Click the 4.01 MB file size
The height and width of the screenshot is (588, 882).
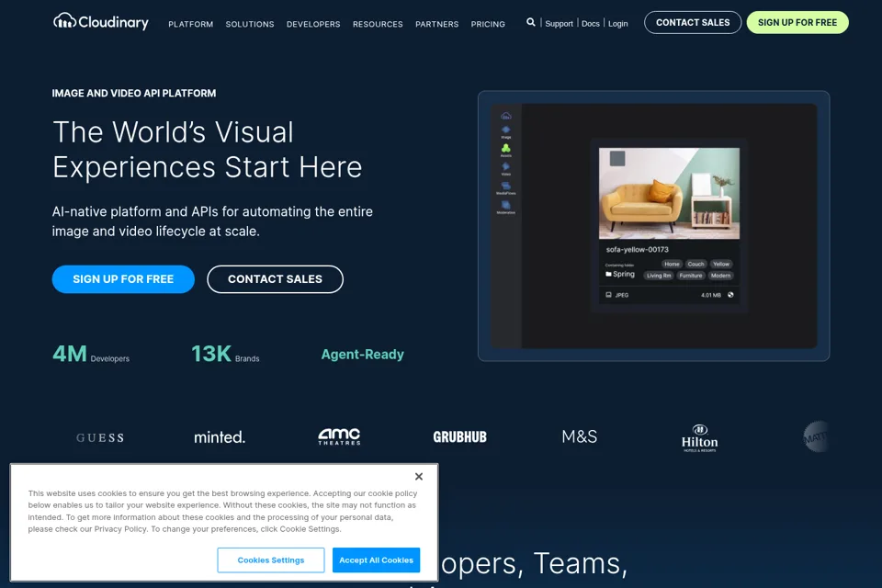coord(711,295)
